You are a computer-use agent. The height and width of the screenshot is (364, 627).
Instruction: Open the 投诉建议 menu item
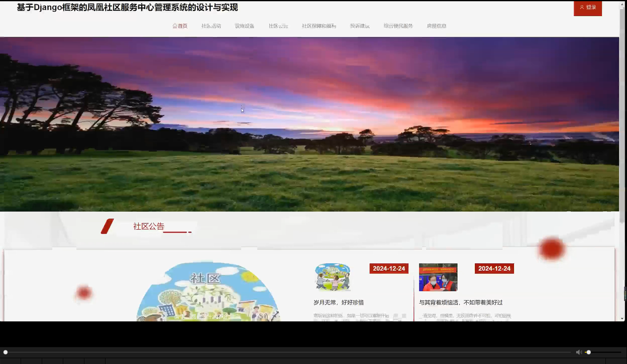click(x=360, y=26)
